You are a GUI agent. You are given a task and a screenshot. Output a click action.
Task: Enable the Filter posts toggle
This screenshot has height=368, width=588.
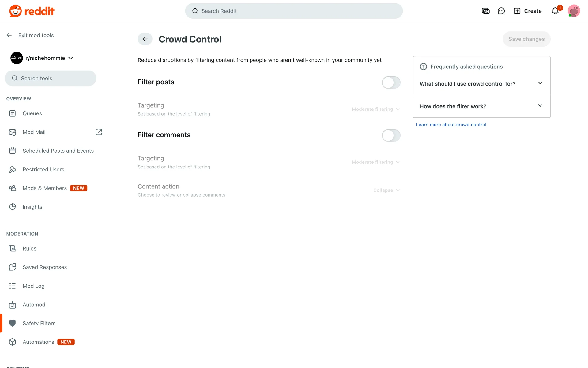point(391,82)
